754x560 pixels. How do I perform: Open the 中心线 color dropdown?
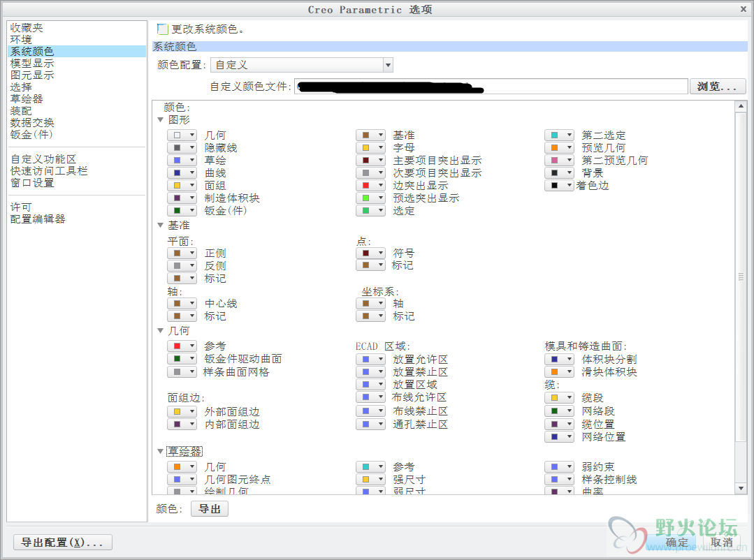pyautogui.click(x=182, y=303)
